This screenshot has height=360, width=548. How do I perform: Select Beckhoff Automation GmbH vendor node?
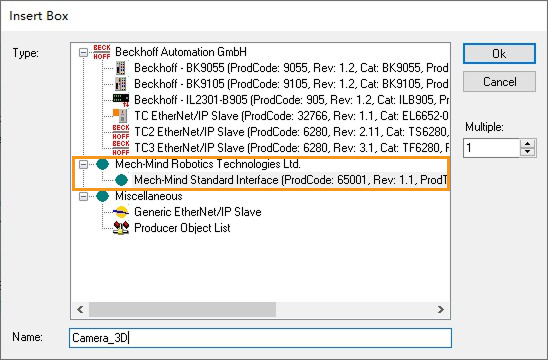click(181, 52)
